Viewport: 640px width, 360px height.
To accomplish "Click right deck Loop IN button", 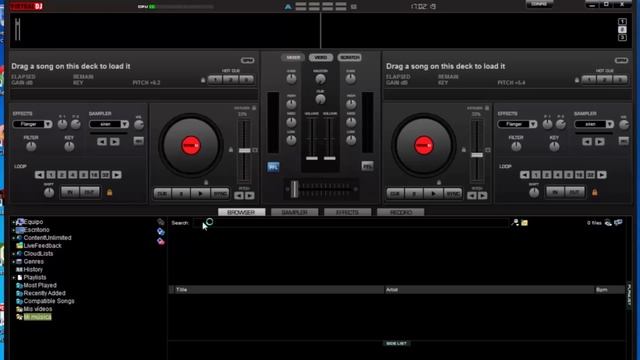I will [555, 192].
